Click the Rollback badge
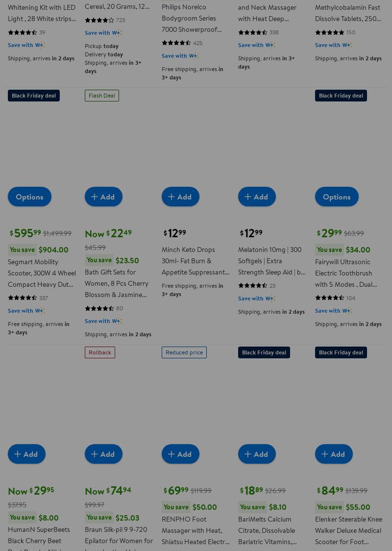The image size is (392, 551). (x=100, y=352)
